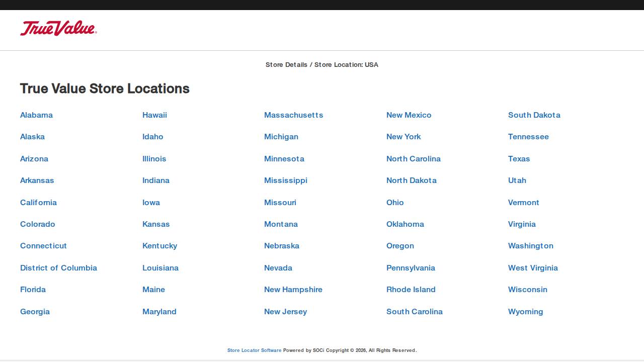The height and width of the screenshot is (362, 644).
Task: Click the New Mexico state link
Action: click(x=409, y=115)
